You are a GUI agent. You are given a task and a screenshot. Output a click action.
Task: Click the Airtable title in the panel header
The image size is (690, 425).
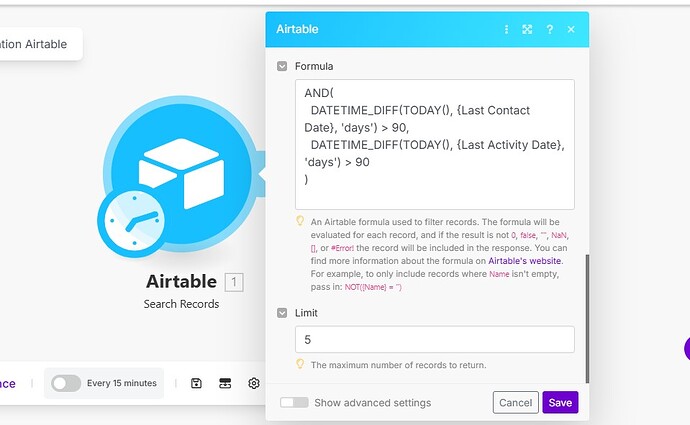[297, 29]
